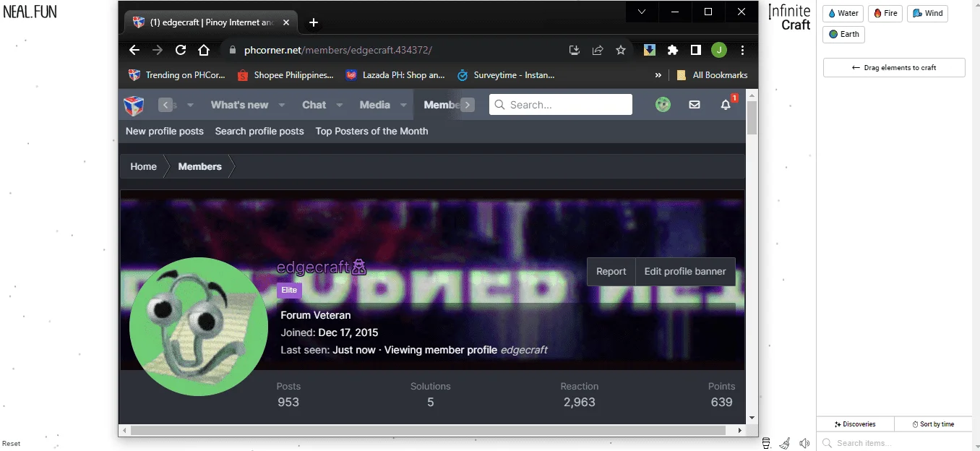The height and width of the screenshot is (451, 980).
Task: Select the Earth element
Action: pyautogui.click(x=843, y=34)
